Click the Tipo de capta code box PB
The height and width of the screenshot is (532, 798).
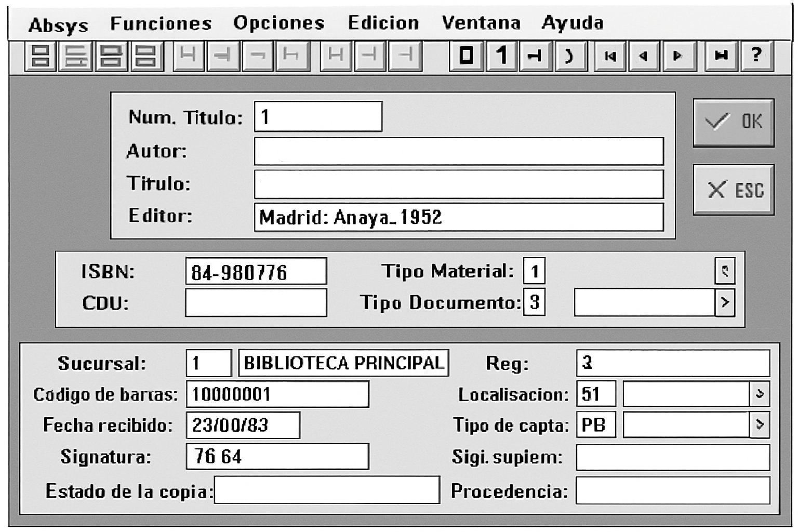596,424
